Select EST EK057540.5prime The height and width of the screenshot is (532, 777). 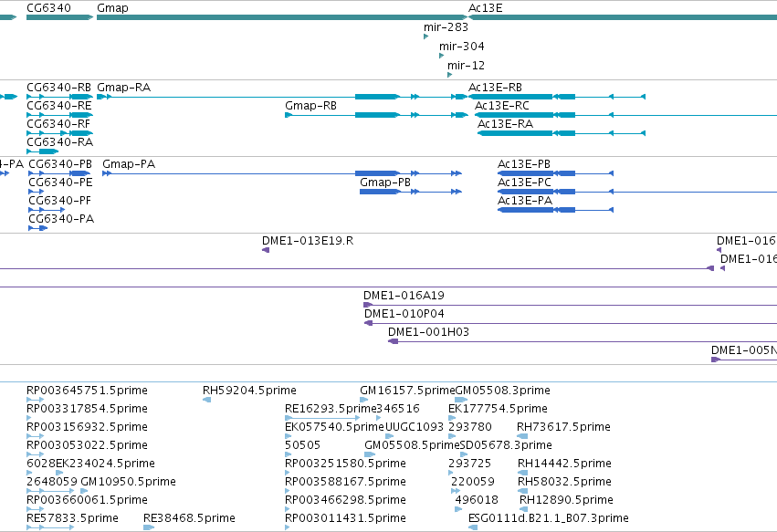[334, 427]
